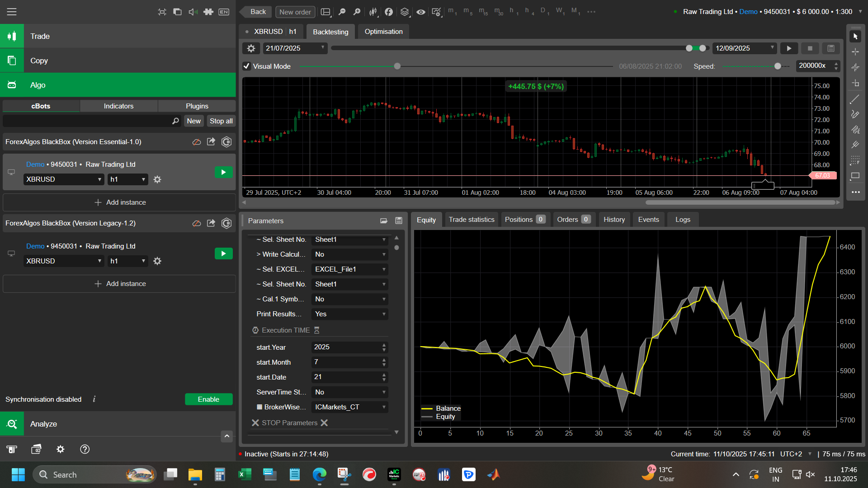
Task: Click the Enable synchronisation button
Action: click(208, 399)
